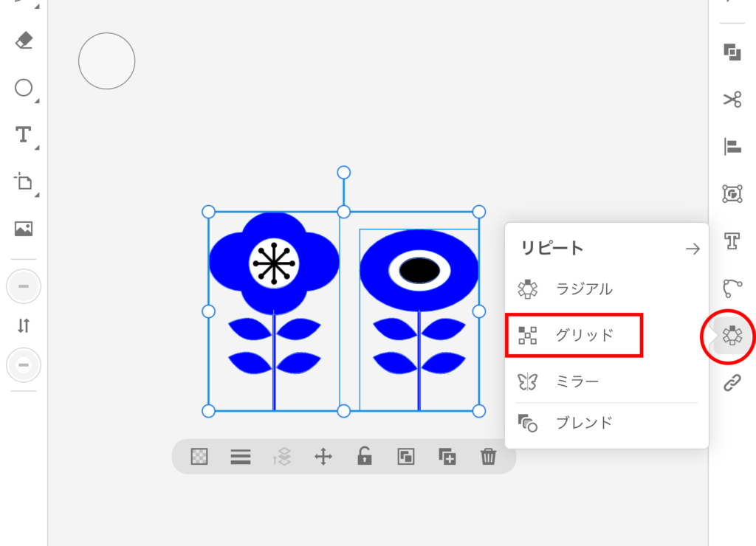Open the scissors cut panel

732,100
